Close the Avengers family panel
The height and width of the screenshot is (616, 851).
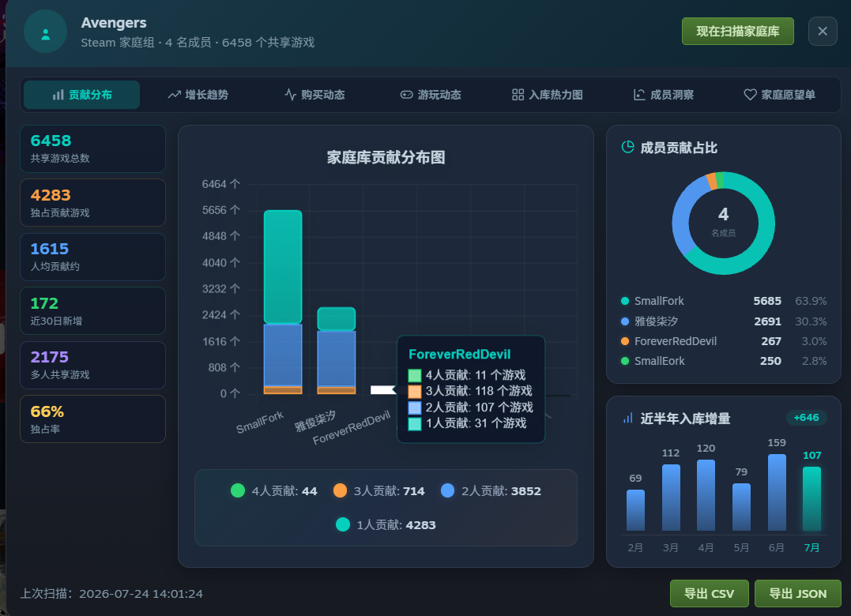pos(823,32)
